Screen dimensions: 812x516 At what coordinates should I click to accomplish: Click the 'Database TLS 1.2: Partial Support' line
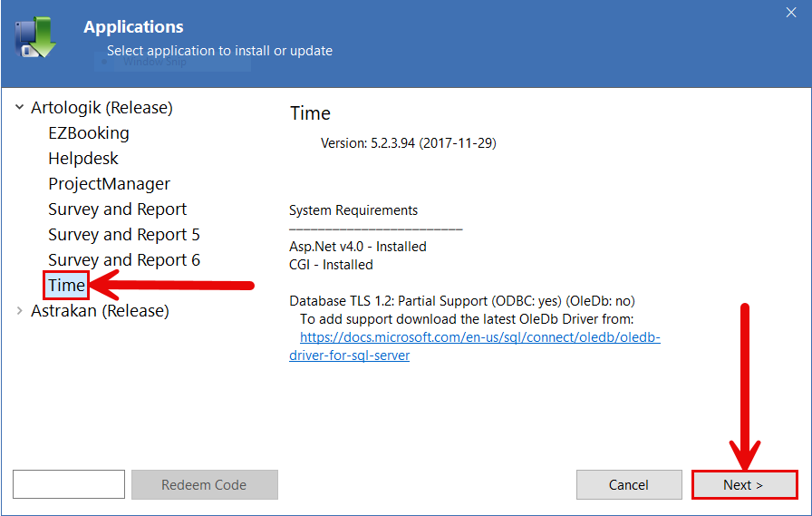[x=462, y=301]
